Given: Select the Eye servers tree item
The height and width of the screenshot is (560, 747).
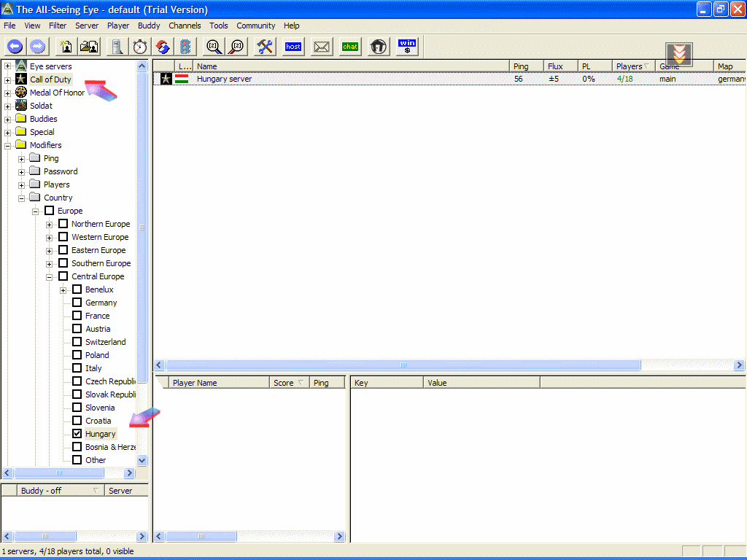Looking at the screenshot, I should [50, 66].
